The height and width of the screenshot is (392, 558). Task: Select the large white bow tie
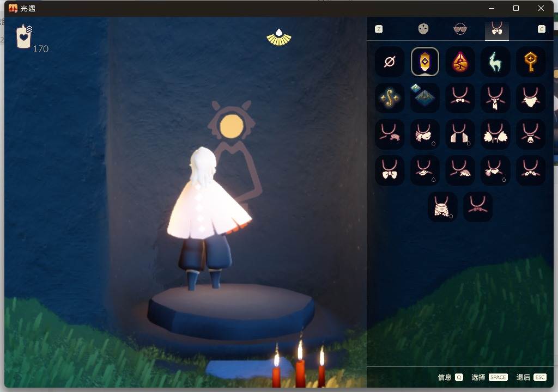[x=389, y=170]
